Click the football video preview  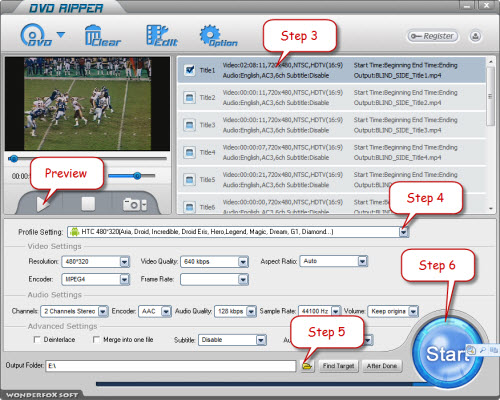coord(87,104)
